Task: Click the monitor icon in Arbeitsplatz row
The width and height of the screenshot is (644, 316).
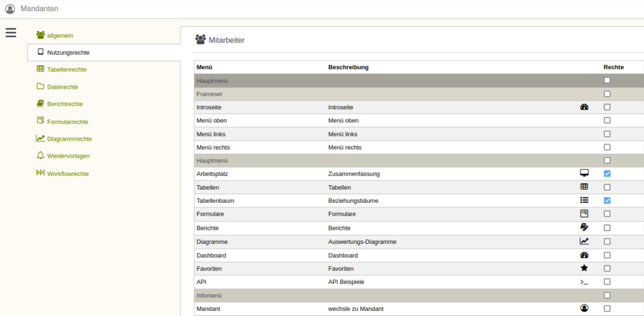Action: tap(584, 173)
